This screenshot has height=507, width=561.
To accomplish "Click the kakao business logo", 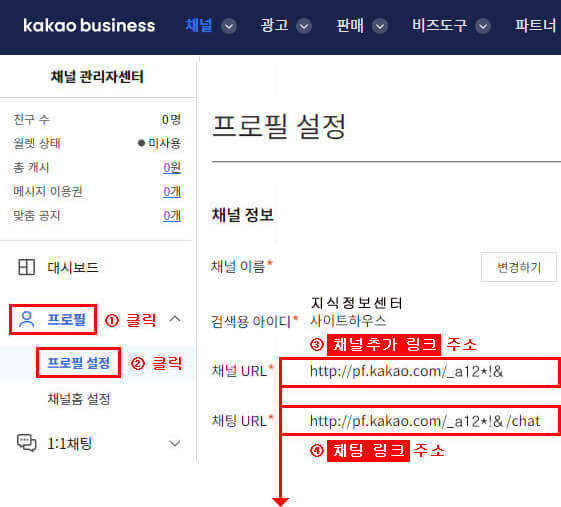I will [x=89, y=25].
